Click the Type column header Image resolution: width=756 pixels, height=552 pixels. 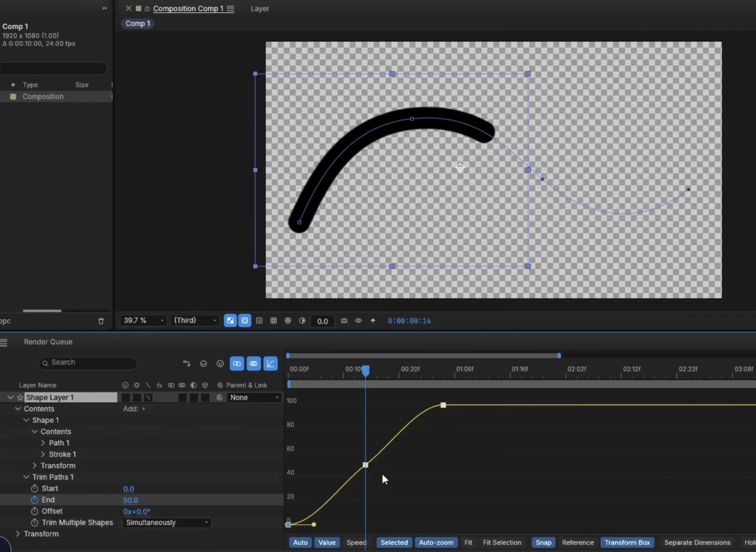30,85
